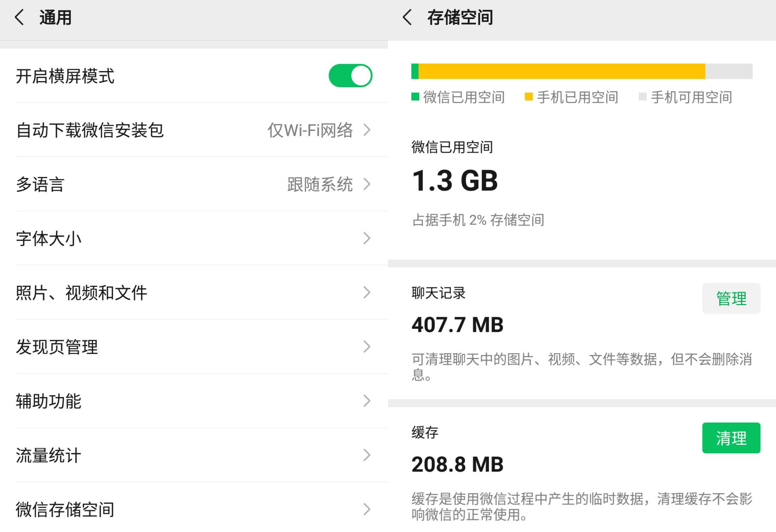Image resolution: width=776 pixels, height=532 pixels.
Task: Click the grey 手机可用空间 legend swatch
Action: (643, 97)
